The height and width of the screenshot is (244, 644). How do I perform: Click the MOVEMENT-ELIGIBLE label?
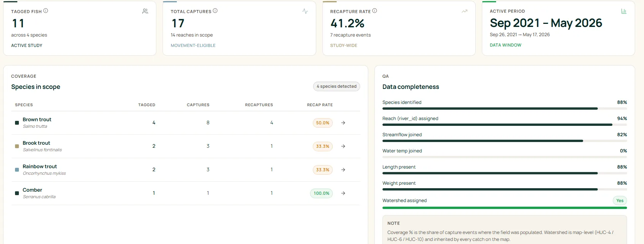[x=193, y=45]
